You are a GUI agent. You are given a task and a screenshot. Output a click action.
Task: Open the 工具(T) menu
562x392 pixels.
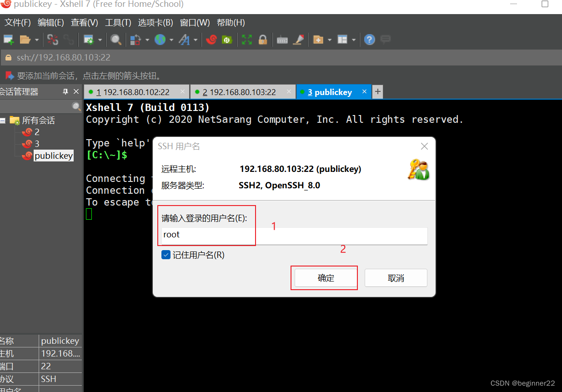[x=118, y=22]
